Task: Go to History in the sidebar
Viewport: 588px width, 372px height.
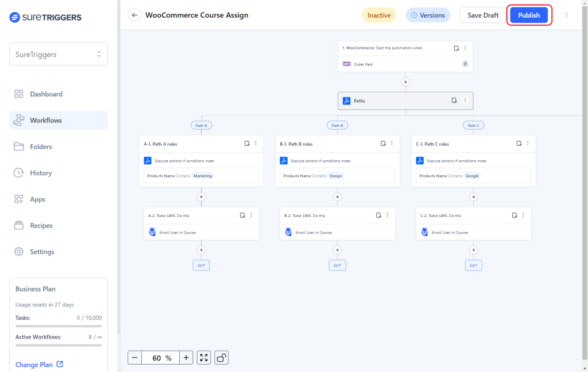Action: point(41,173)
